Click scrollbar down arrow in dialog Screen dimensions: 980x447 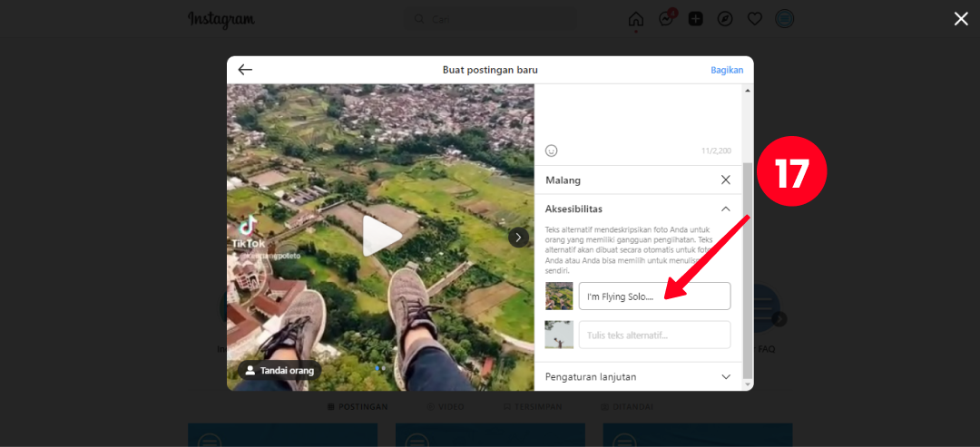click(748, 384)
